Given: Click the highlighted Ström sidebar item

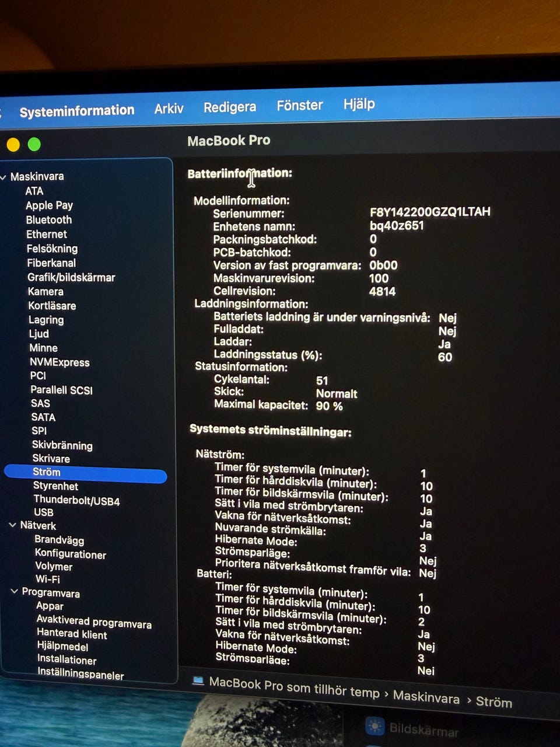Looking at the screenshot, I should click(86, 473).
